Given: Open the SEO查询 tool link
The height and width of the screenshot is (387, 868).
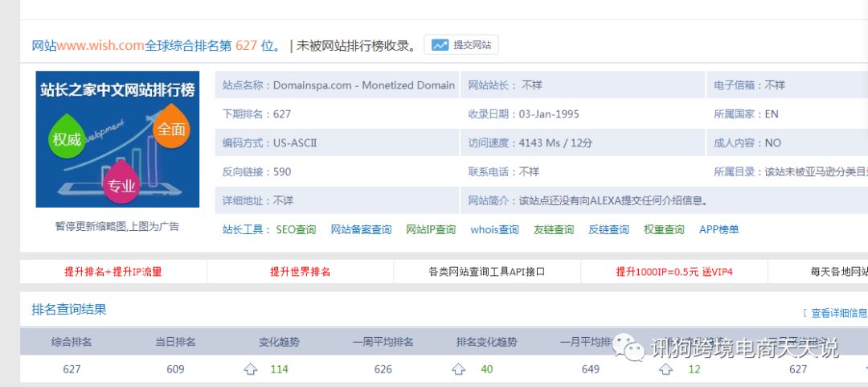Looking at the screenshot, I should click(x=296, y=229).
